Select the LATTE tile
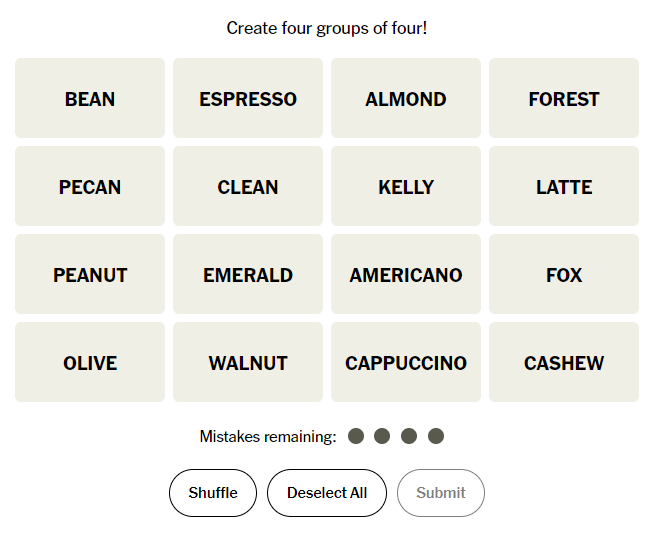Screen dimensions: 658x534 [x=564, y=186]
